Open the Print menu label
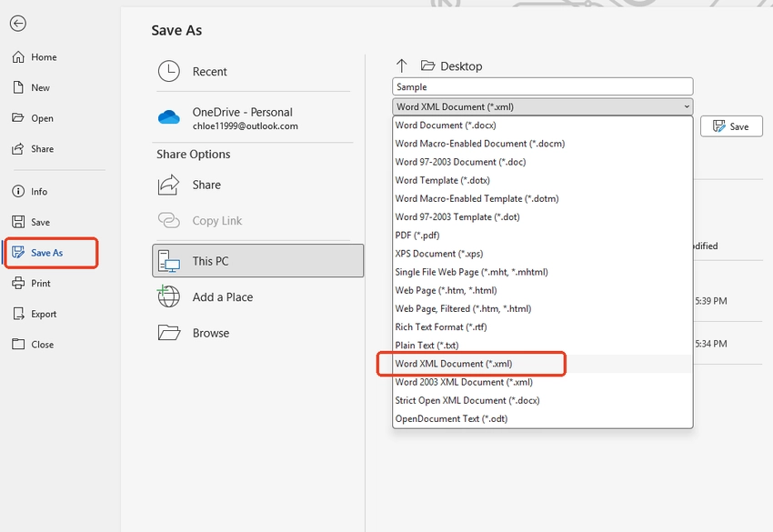Image resolution: width=773 pixels, height=532 pixels. coord(41,283)
